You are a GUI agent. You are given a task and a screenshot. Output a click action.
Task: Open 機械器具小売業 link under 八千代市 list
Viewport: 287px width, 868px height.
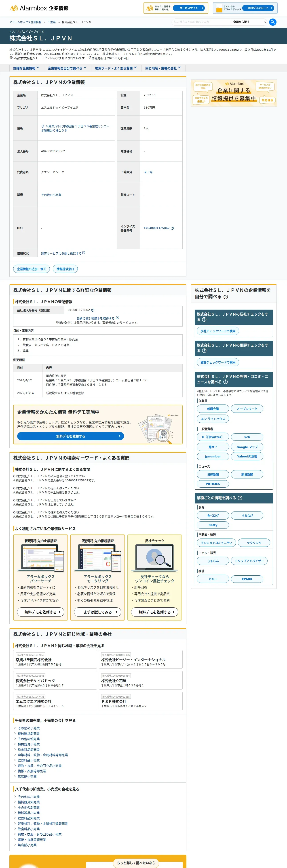[x=29, y=813]
